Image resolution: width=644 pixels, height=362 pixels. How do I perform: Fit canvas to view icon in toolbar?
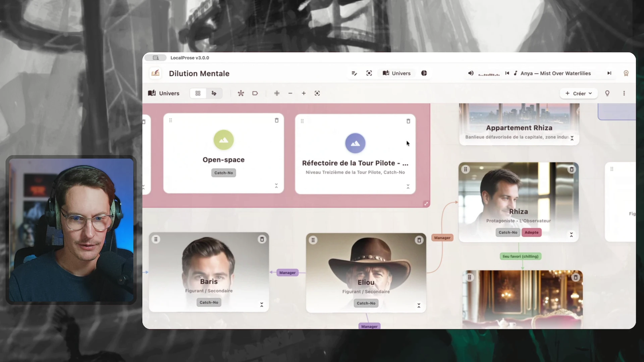coord(317,93)
